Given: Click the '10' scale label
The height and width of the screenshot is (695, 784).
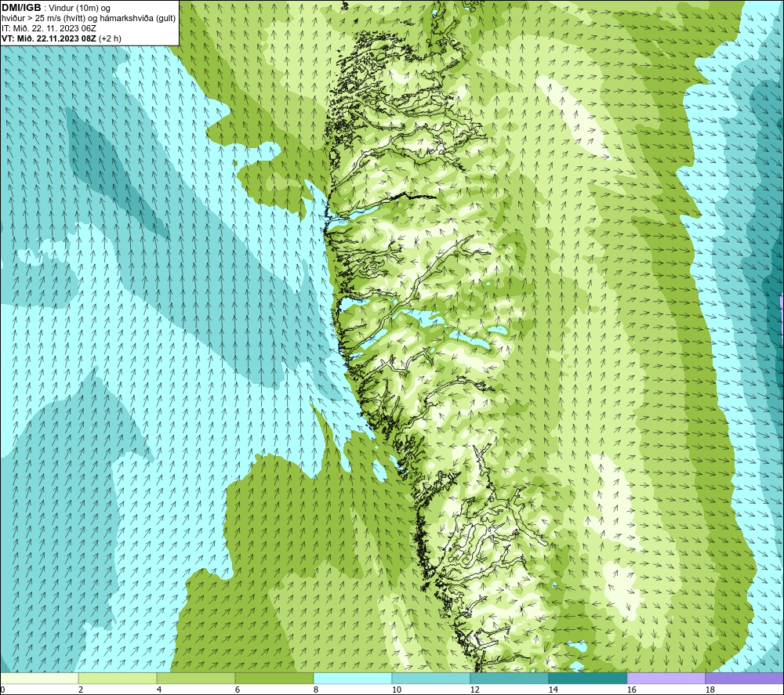Looking at the screenshot, I should pos(396,690).
